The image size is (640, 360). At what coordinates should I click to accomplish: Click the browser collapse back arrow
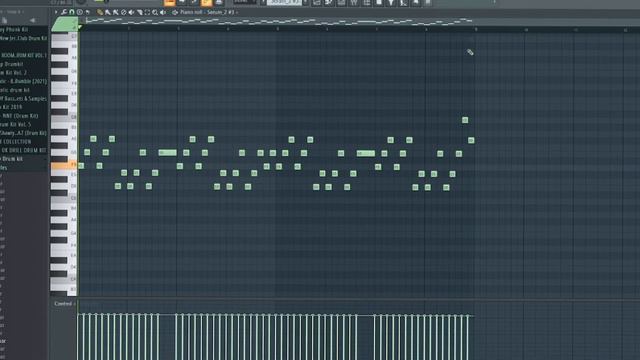point(32,20)
